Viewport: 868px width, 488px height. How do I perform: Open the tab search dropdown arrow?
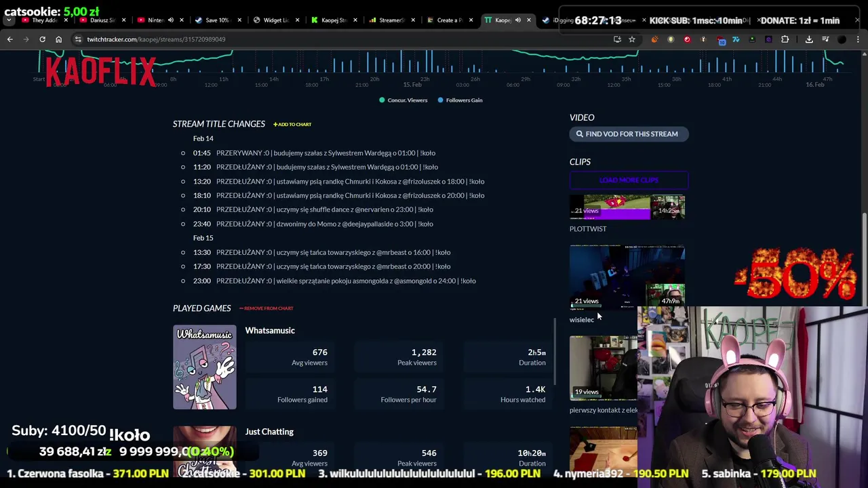[9, 20]
